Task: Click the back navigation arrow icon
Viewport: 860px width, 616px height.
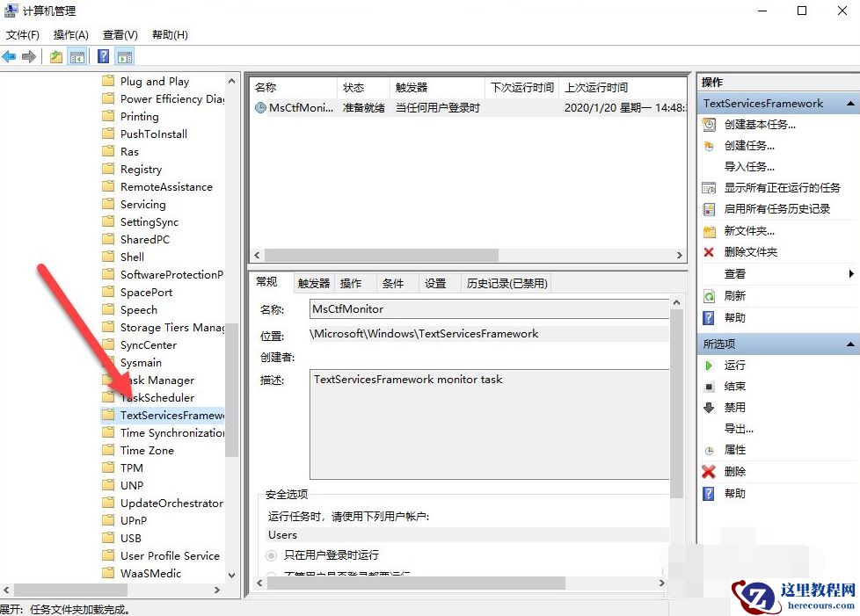Action: (x=11, y=55)
